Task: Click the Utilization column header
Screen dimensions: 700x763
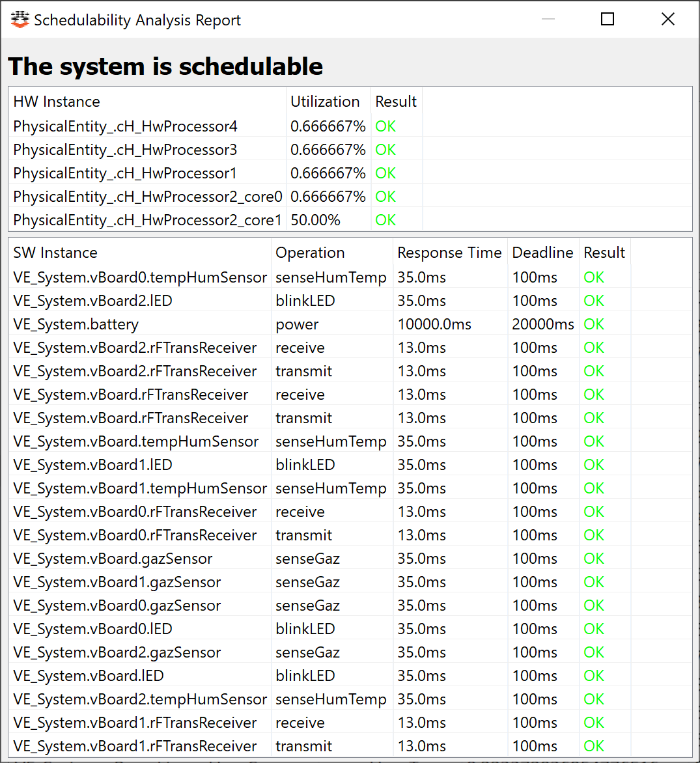Action: coord(328,102)
